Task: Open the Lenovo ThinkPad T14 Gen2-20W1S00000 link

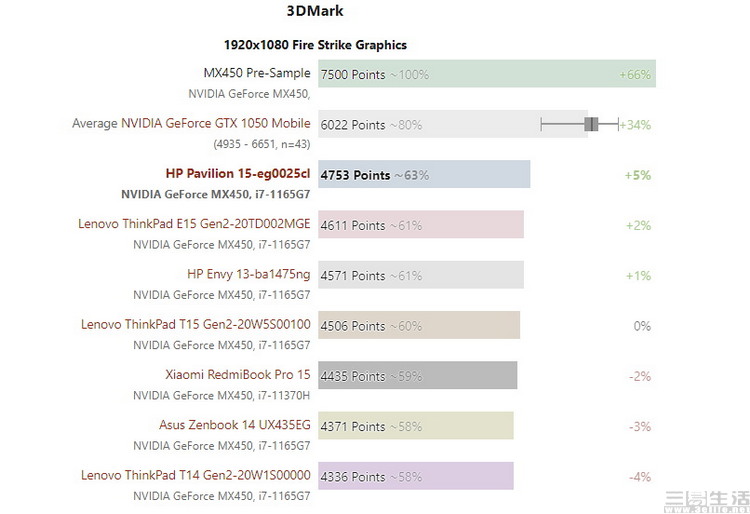Action: coord(196,475)
